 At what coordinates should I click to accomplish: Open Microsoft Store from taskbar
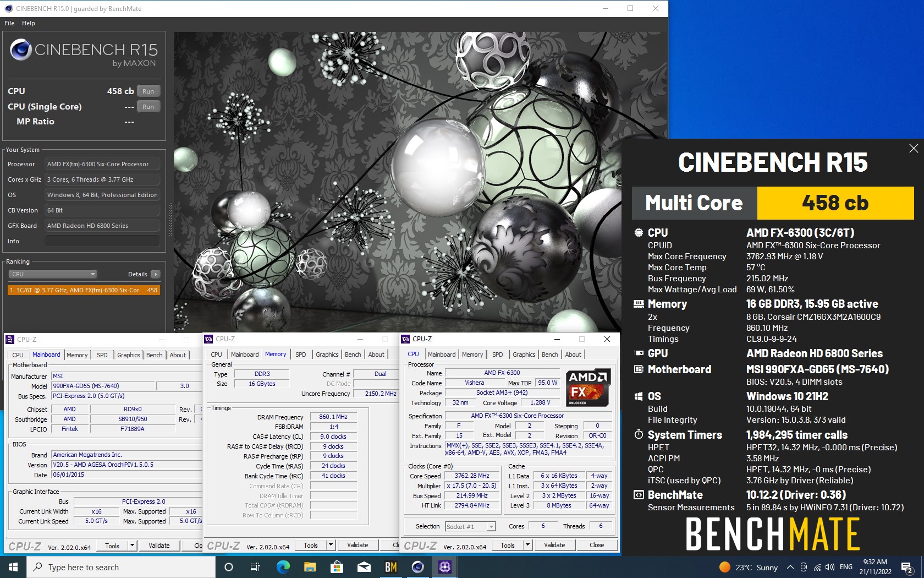click(337, 567)
